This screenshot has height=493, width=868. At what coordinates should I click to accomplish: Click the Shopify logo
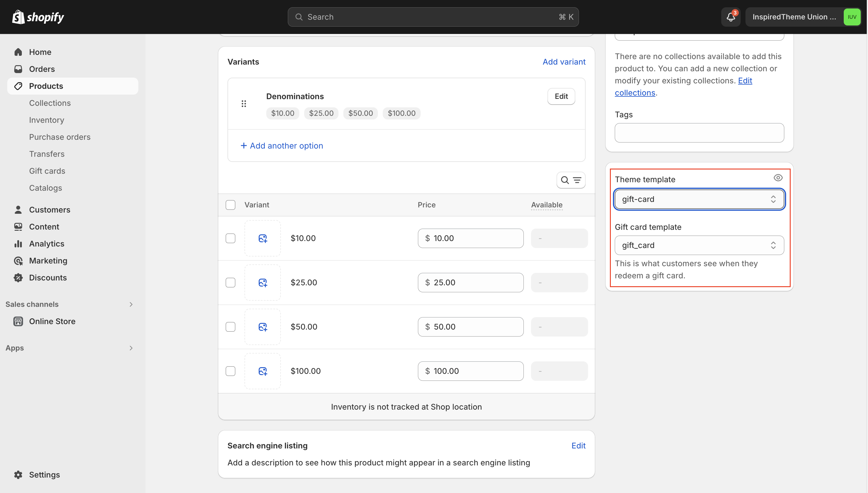pyautogui.click(x=38, y=17)
